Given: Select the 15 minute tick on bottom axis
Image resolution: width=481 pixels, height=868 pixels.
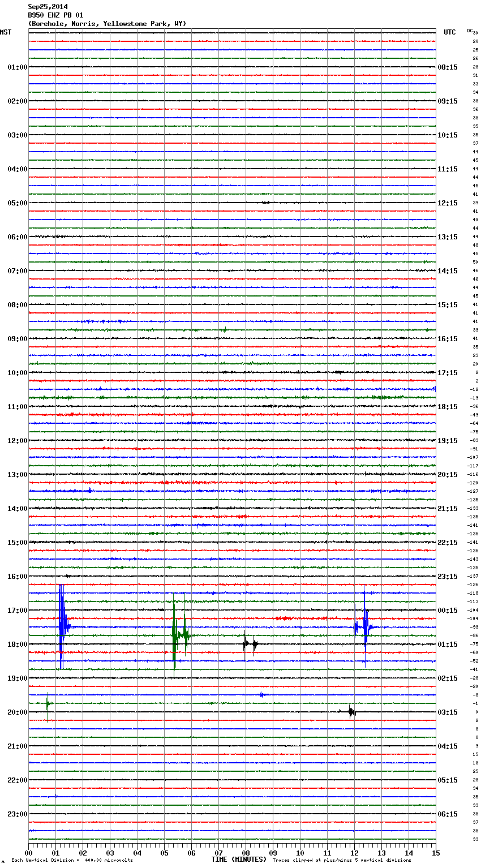Looking at the screenshot, I should click(x=435, y=853).
